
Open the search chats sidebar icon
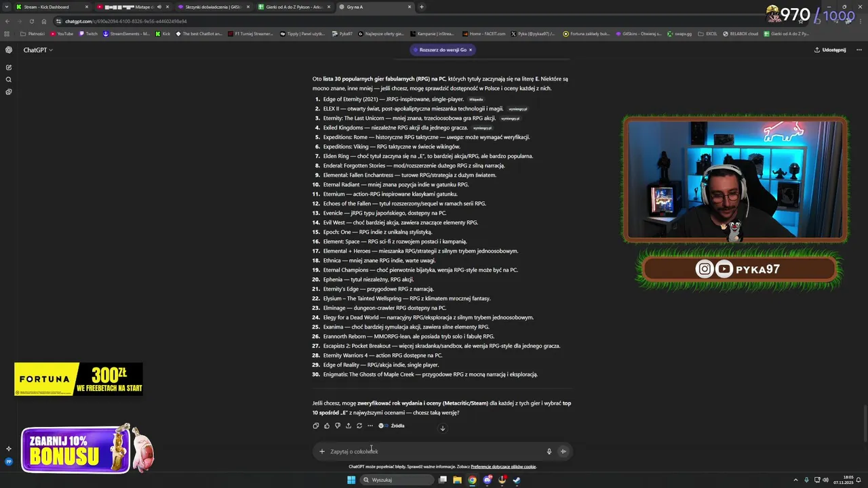pos(9,79)
